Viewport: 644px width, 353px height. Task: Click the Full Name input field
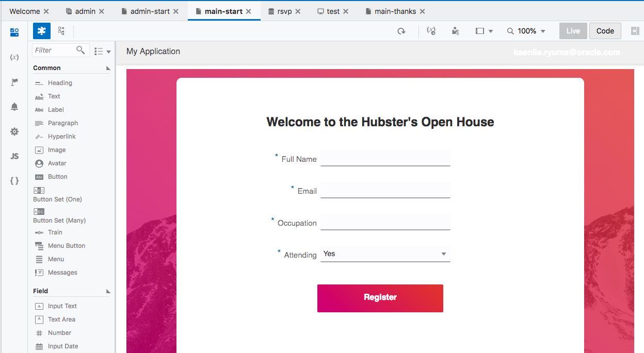tap(385, 158)
